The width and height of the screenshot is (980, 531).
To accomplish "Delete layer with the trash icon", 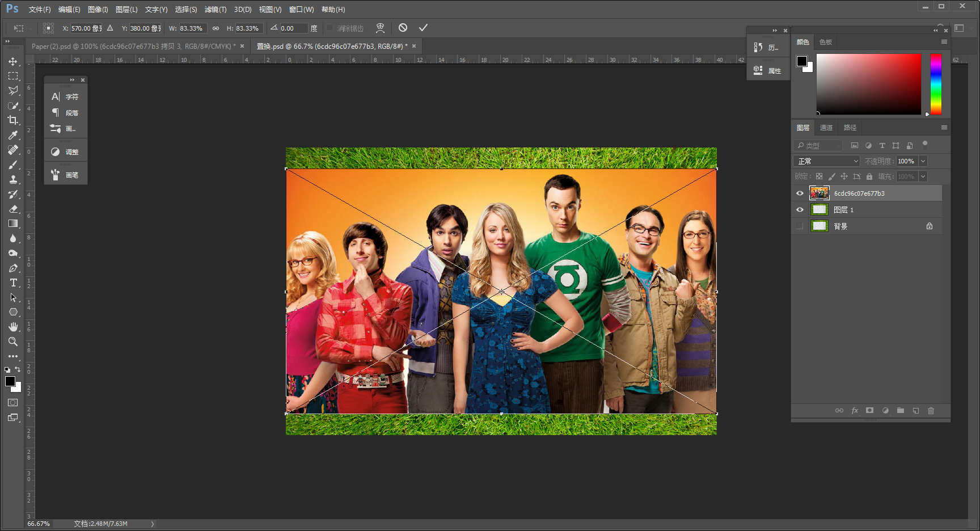I will (931, 411).
